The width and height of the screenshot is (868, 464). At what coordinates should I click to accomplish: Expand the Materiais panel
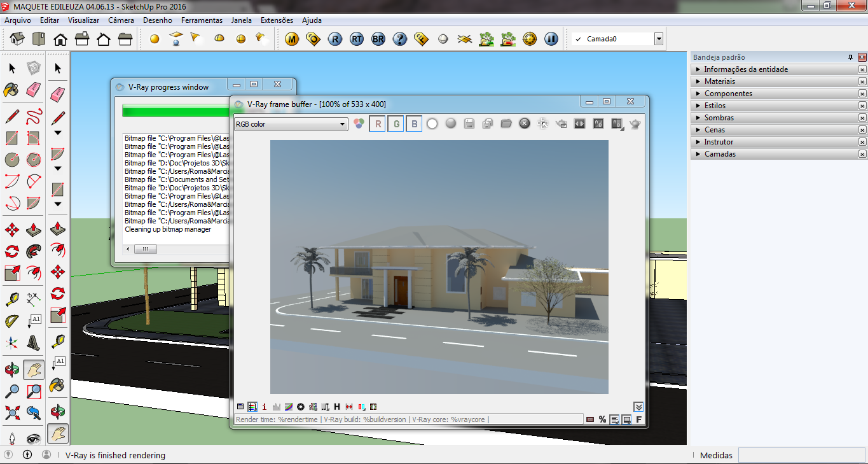click(x=719, y=81)
